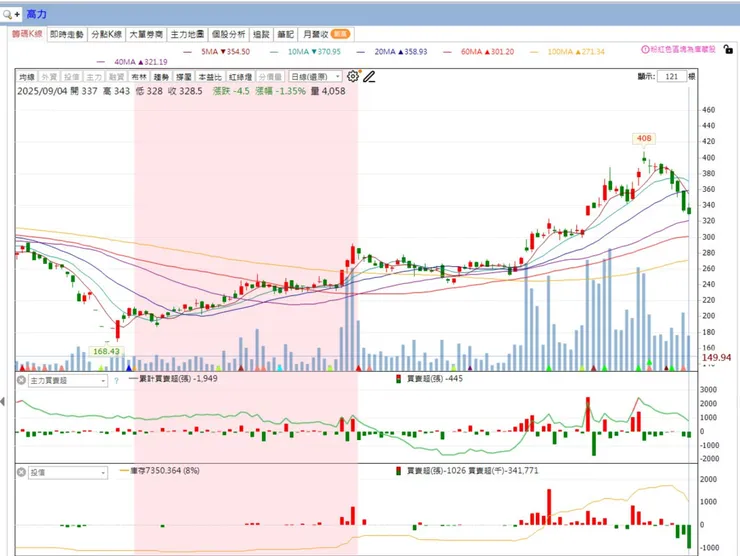Toggle the 趨勢 overlay button
Screen dimensions: 740x556
pos(161,77)
